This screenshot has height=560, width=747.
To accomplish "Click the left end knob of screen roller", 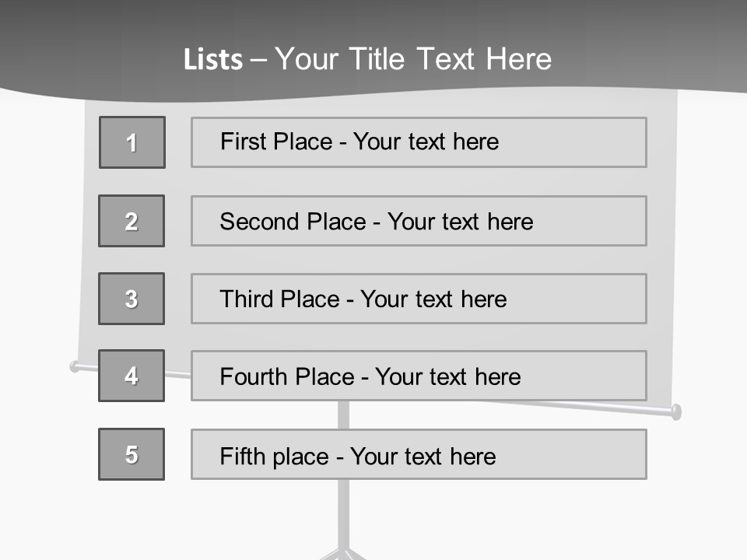I will point(75,366).
